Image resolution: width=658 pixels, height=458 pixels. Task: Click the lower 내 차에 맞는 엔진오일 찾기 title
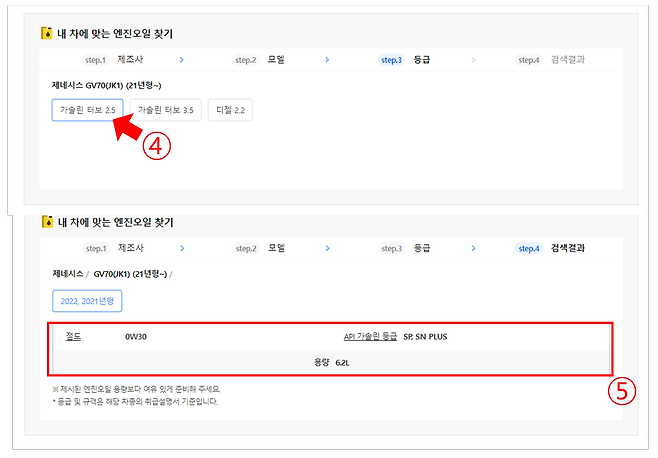point(115,222)
